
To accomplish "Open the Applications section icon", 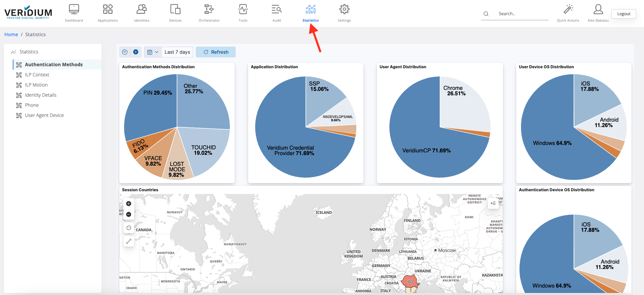I will (x=108, y=9).
